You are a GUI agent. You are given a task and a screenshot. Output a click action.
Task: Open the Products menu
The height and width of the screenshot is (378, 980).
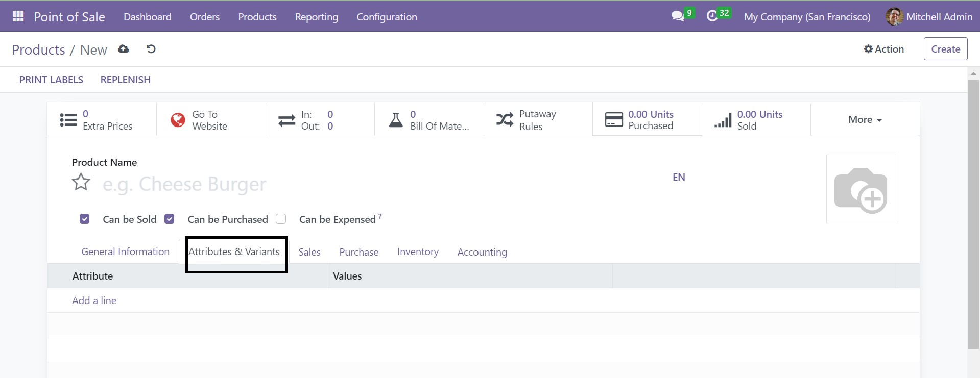tap(257, 17)
